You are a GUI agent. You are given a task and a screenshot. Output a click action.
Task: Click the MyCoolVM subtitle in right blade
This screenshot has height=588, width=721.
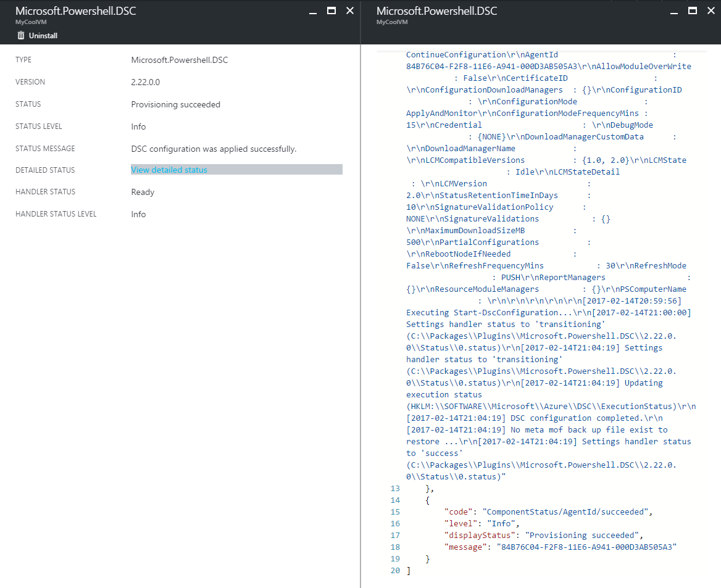coord(392,22)
